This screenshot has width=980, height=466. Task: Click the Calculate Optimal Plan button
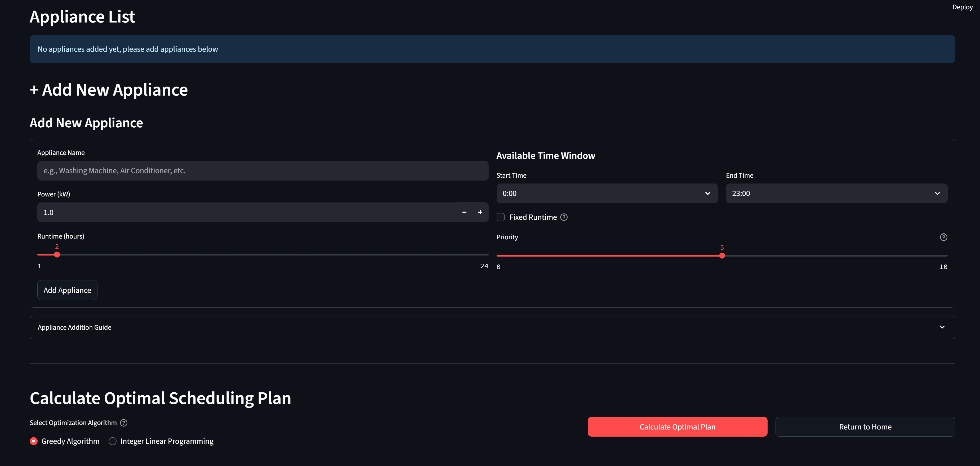(x=677, y=427)
